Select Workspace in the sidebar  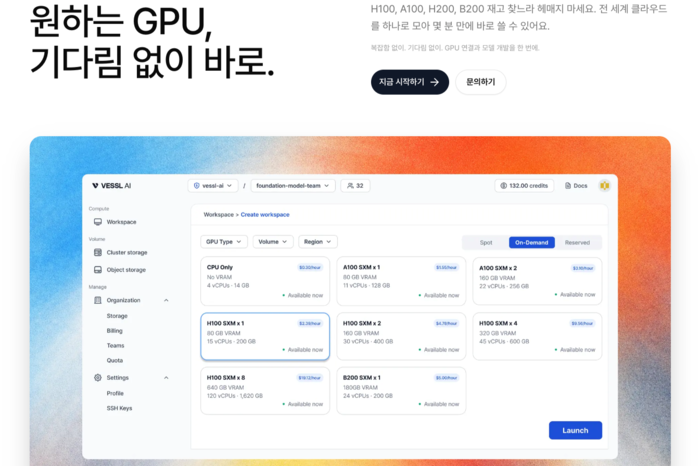(121, 222)
